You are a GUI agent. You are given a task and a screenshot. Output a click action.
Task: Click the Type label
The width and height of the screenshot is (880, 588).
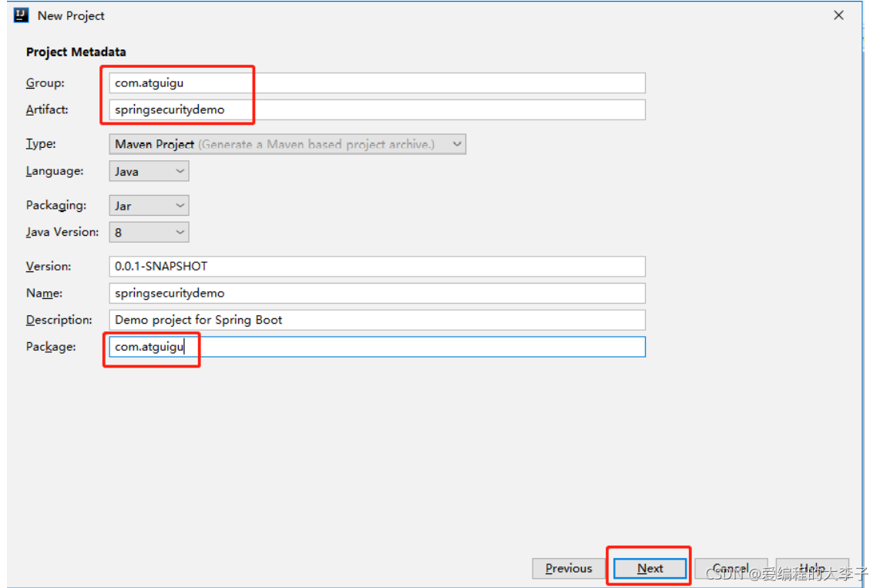point(40,143)
